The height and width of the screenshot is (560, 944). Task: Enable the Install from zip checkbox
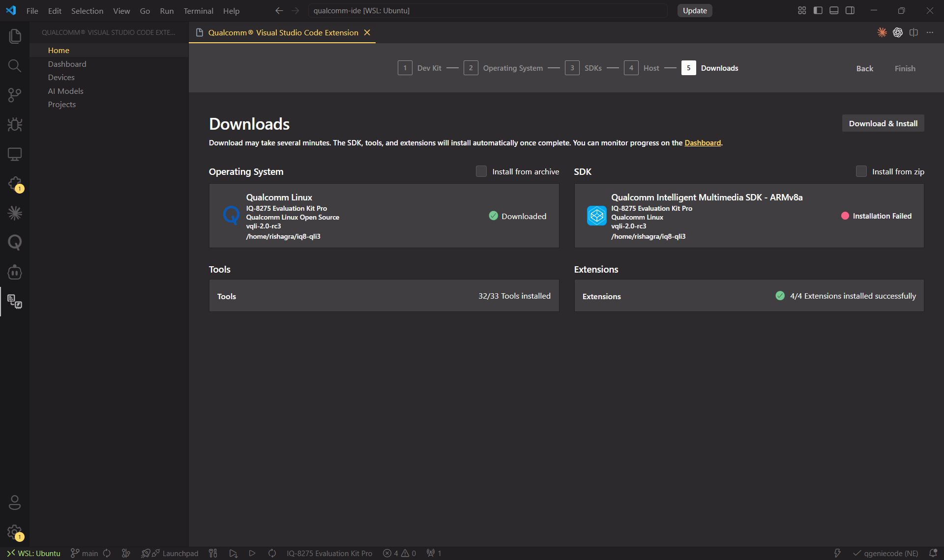click(861, 171)
